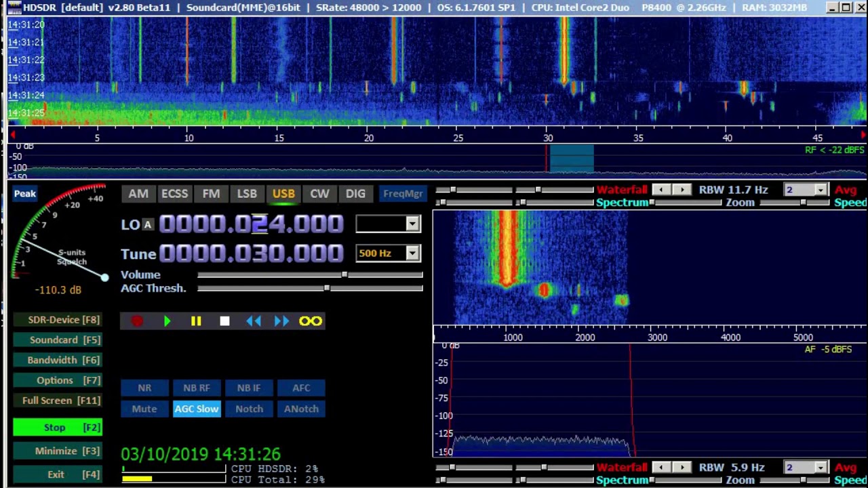Mute the audio output
This screenshot has height=488, width=868.
point(144,409)
